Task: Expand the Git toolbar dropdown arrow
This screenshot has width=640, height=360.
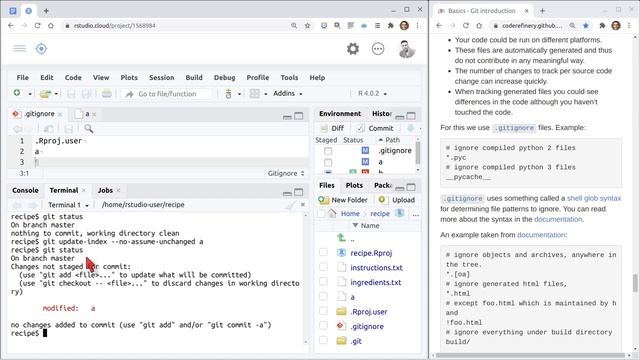Action: click(x=239, y=94)
